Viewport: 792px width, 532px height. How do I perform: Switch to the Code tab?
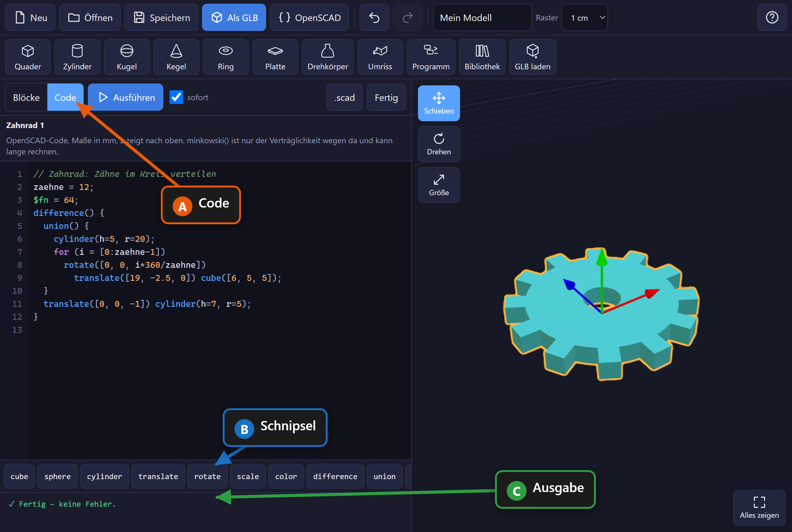pyautogui.click(x=65, y=97)
